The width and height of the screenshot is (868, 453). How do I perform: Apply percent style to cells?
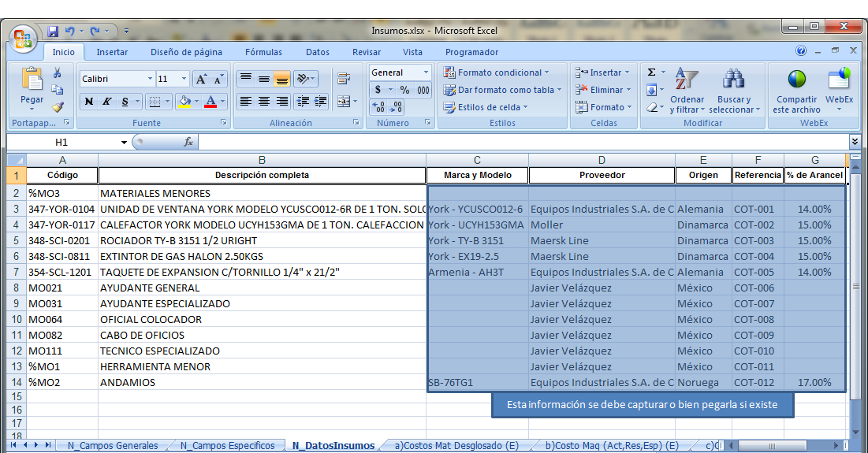point(404,90)
